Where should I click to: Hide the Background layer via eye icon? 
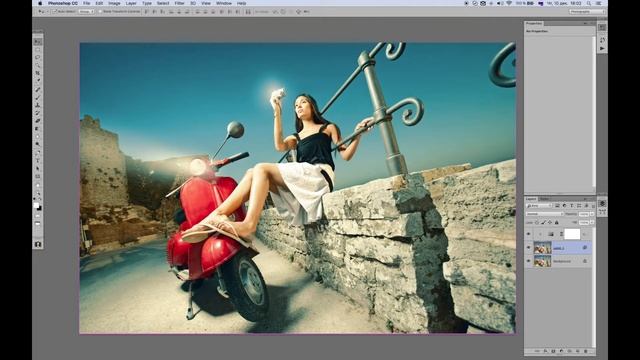(529, 261)
